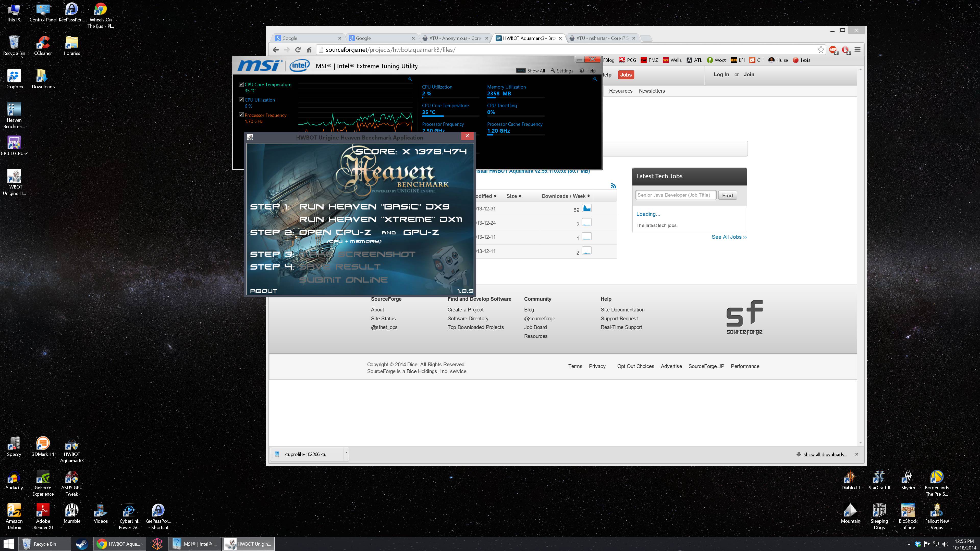Run Heaven "Basic" DX9 benchmark
980x551 pixels.
[374, 206]
